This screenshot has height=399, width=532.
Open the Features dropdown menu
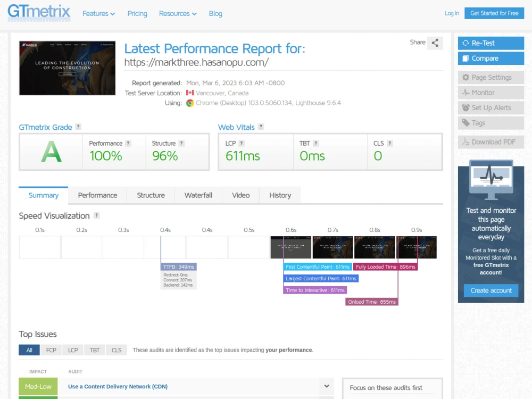pyautogui.click(x=98, y=14)
